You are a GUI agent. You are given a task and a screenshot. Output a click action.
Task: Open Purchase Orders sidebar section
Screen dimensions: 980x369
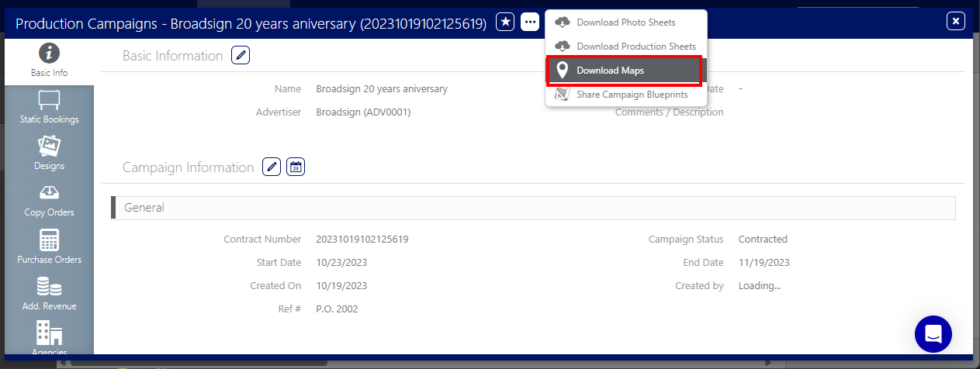[49, 248]
